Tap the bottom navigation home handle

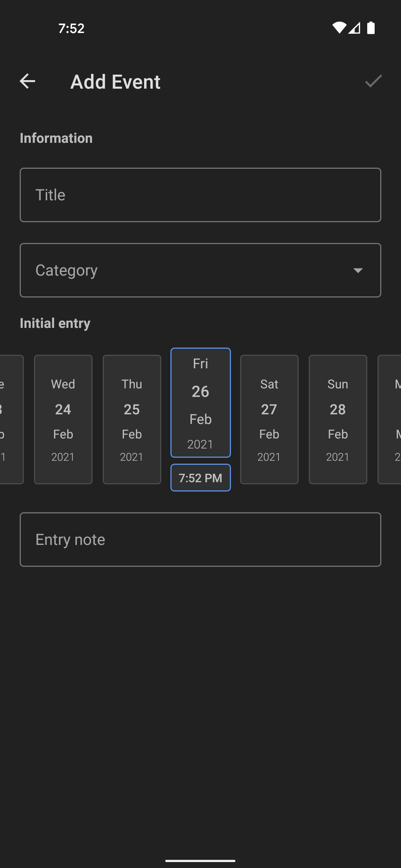pyautogui.click(x=200, y=861)
